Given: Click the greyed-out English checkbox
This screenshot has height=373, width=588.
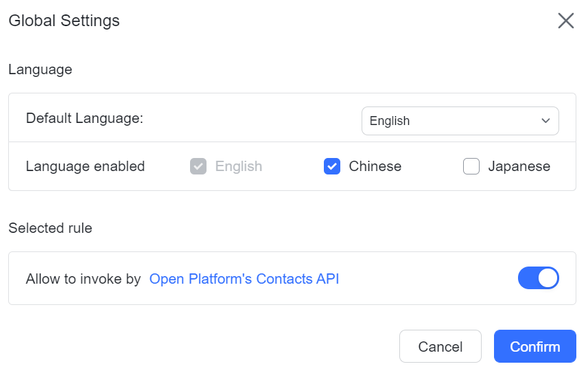Looking at the screenshot, I should [198, 166].
